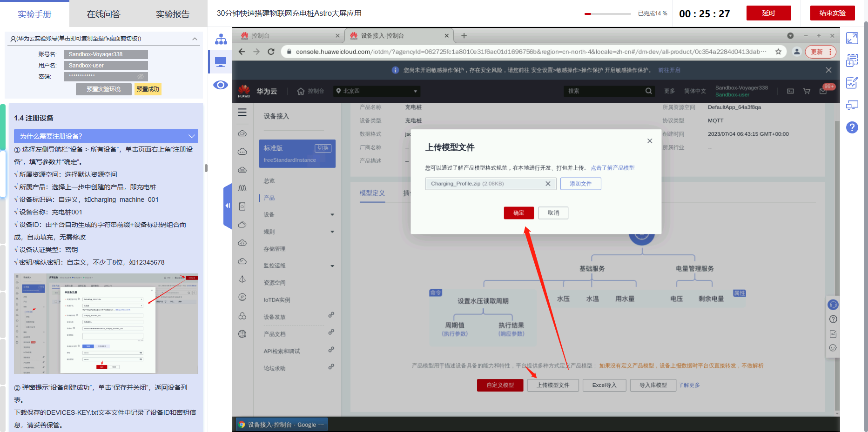Screen dimensions: 868x432
Task: Go back with the browser back arrow
Action: click(242, 52)
